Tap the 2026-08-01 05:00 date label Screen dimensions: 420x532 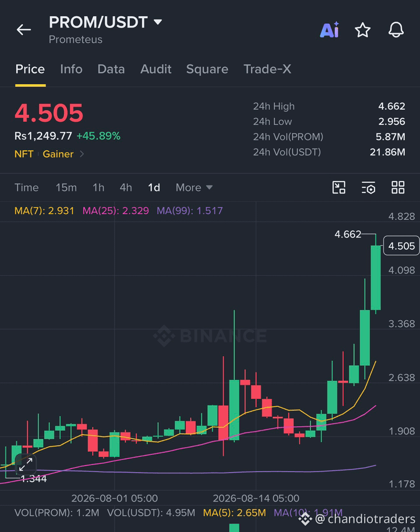coord(115,498)
